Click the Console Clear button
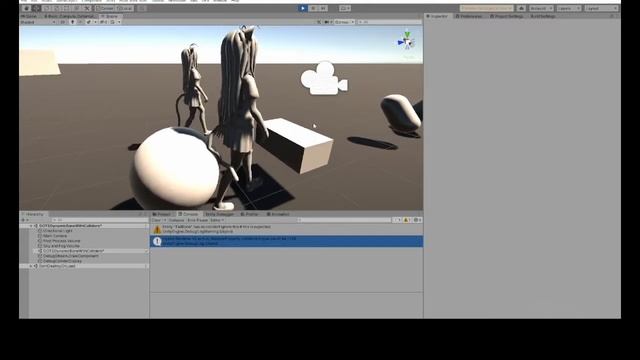Image resolution: width=640 pixels, height=360 pixels. 157,220
